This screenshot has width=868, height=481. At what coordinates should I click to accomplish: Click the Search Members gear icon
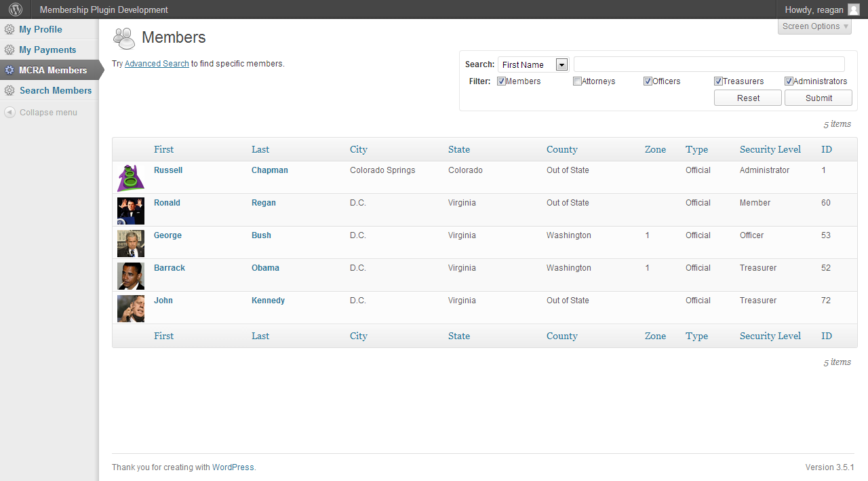point(9,91)
